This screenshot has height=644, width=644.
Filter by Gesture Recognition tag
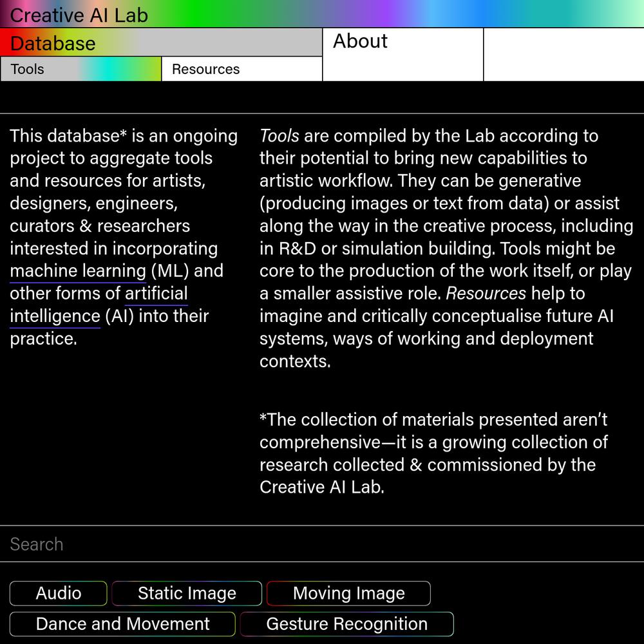click(x=346, y=624)
